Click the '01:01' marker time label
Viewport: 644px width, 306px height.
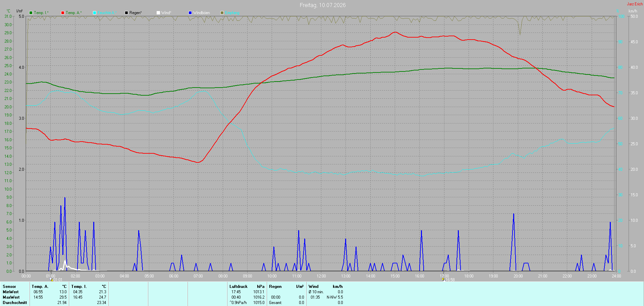point(58,280)
